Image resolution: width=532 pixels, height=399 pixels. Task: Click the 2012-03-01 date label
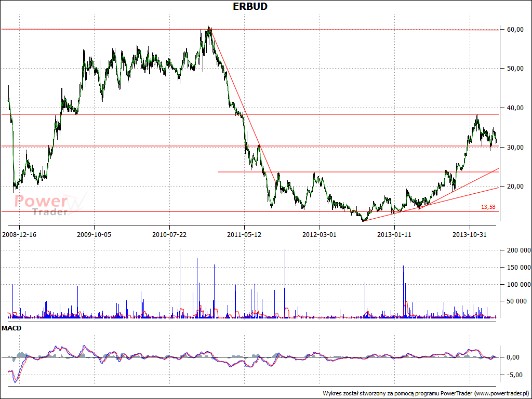(x=320, y=234)
